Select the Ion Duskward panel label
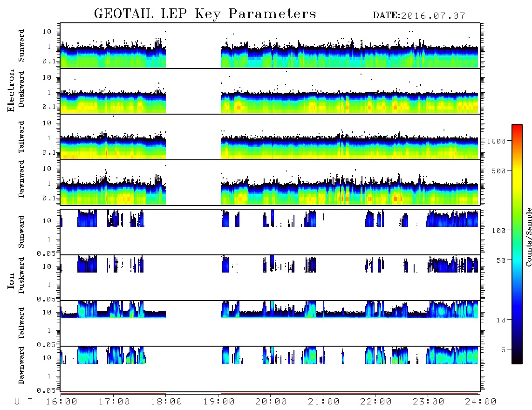The height and width of the screenshot is (410, 532). coord(21,275)
